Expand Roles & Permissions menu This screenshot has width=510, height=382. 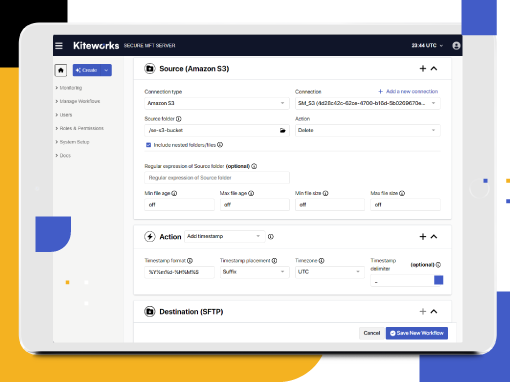click(x=79, y=128)
